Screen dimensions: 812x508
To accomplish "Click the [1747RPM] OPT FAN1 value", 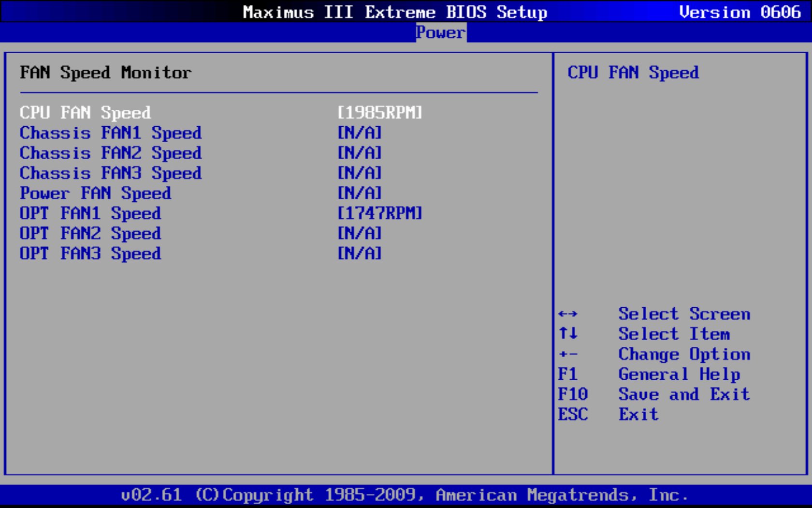I will click(380, 213).
